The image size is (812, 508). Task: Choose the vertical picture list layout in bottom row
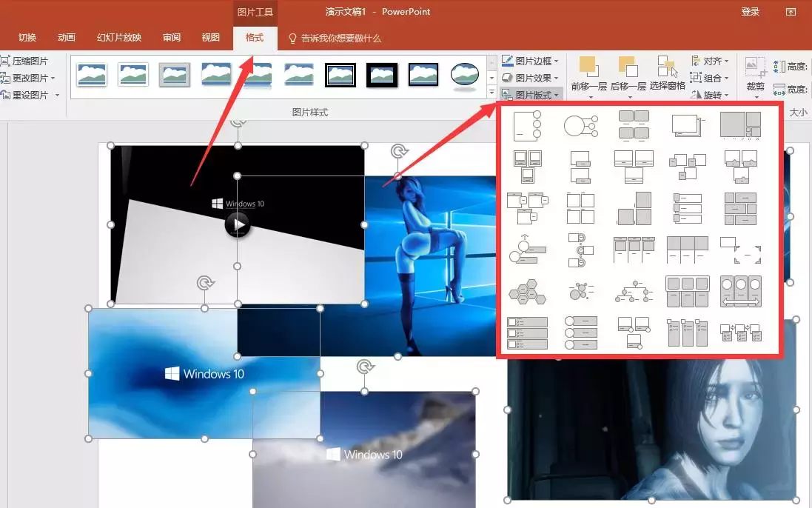pyautogui.click(x=527, y=332)
